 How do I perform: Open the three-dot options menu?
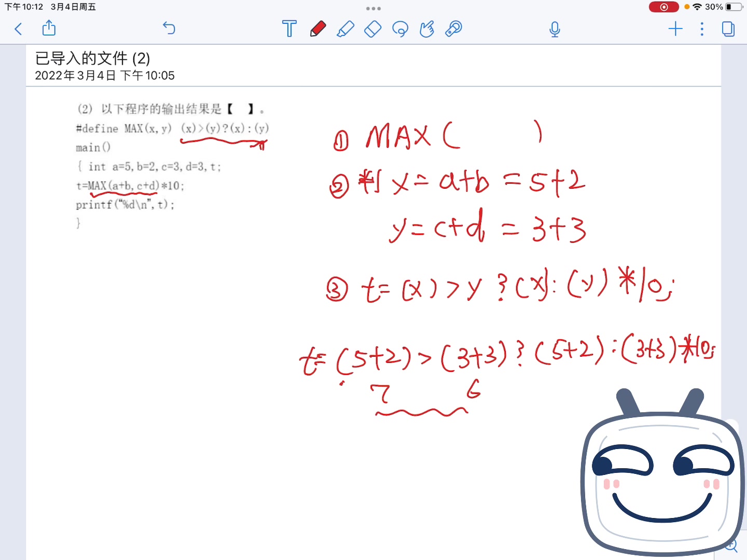pos(702,30)
